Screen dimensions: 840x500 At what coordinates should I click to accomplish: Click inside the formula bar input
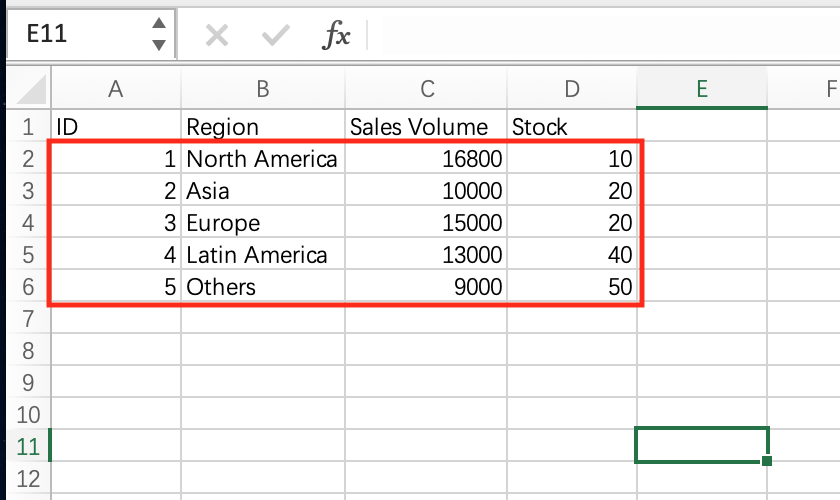coord(600,36)
